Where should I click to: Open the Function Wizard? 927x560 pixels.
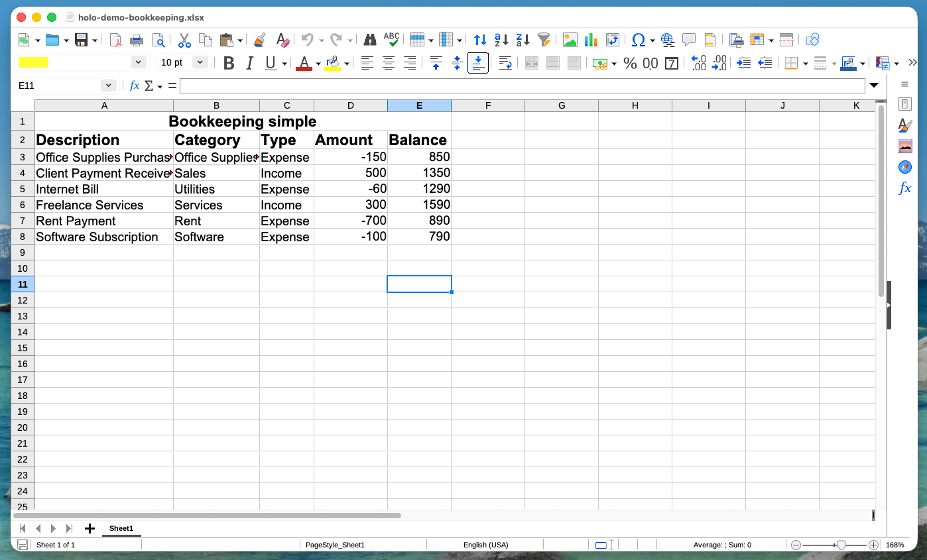[x=134, y=85]
